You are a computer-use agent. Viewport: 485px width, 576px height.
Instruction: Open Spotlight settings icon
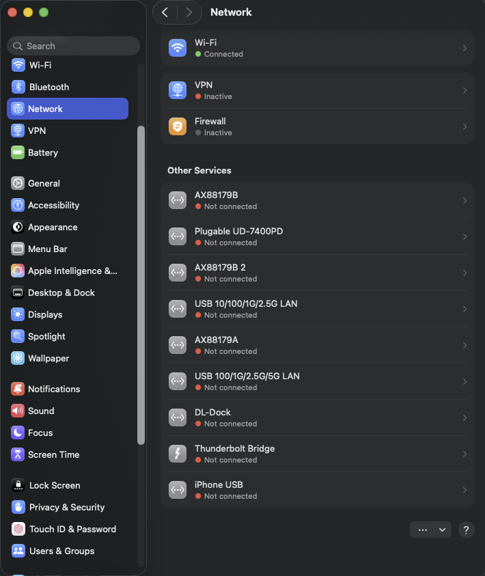coord(18,336)
